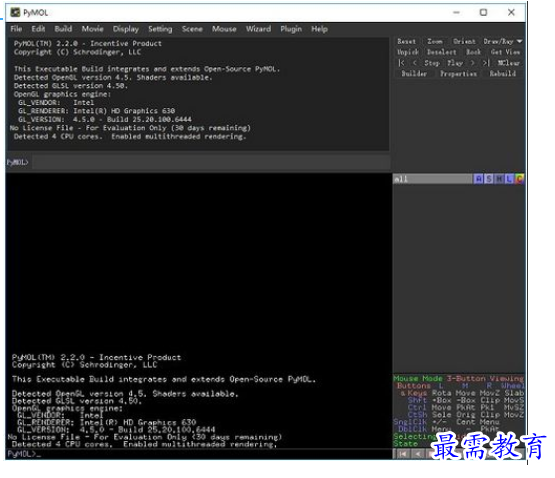Open the Color (C) menu for all
This screenshot has width=555, height=478.
coord(519,179)
